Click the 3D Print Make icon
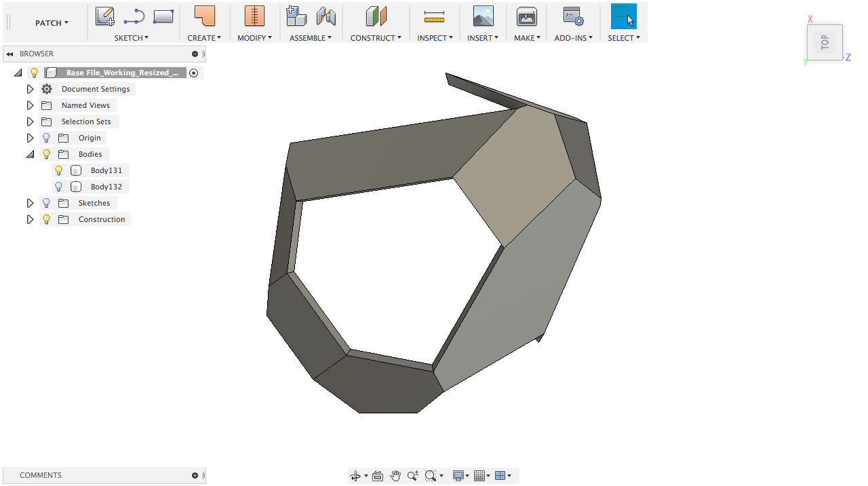The width and height of the screenshot is (868, 486). (x=527, y=16)
